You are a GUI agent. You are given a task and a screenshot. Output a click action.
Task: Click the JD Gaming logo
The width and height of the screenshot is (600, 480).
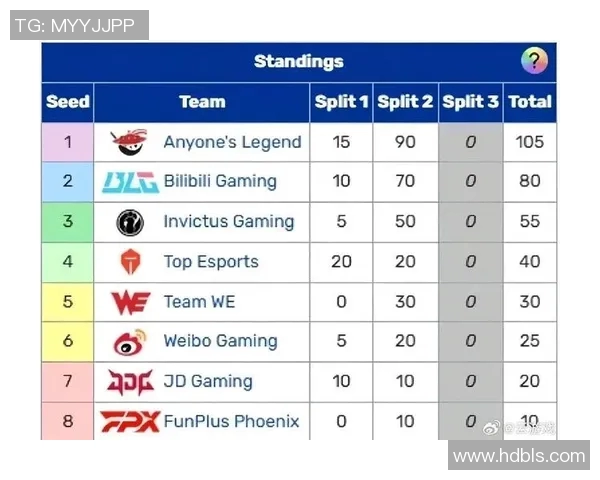pyautogui.click(x=130, y=382)
